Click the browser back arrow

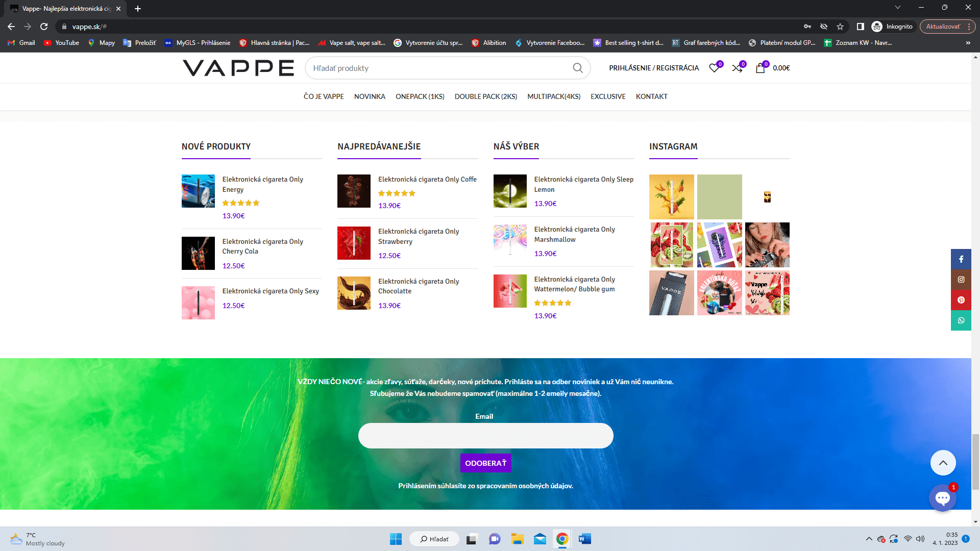click(11, 27)
